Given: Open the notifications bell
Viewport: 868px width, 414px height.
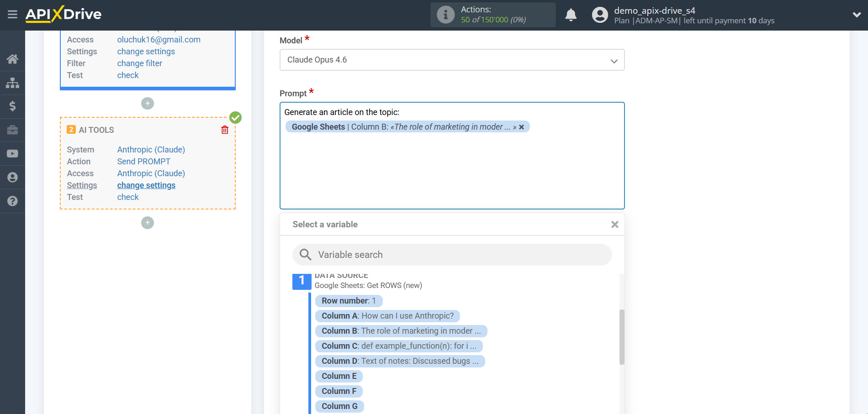Looking at the screenshot, I should click(x=571, y=15).
